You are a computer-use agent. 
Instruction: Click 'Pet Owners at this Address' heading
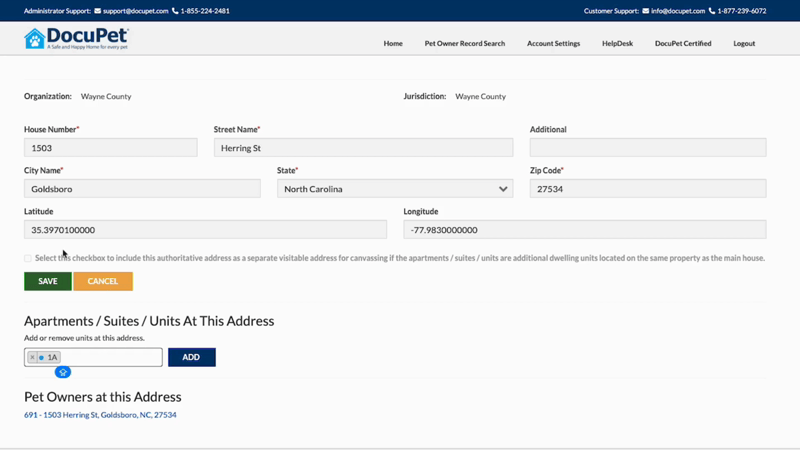[103, 397]
